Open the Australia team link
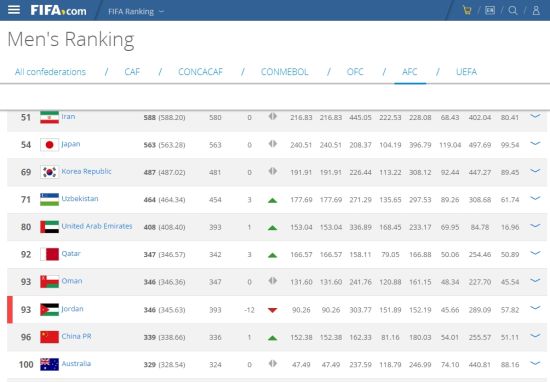Image resolution: width=550 pixels, height=382 pixels. (x=76, y=363)
